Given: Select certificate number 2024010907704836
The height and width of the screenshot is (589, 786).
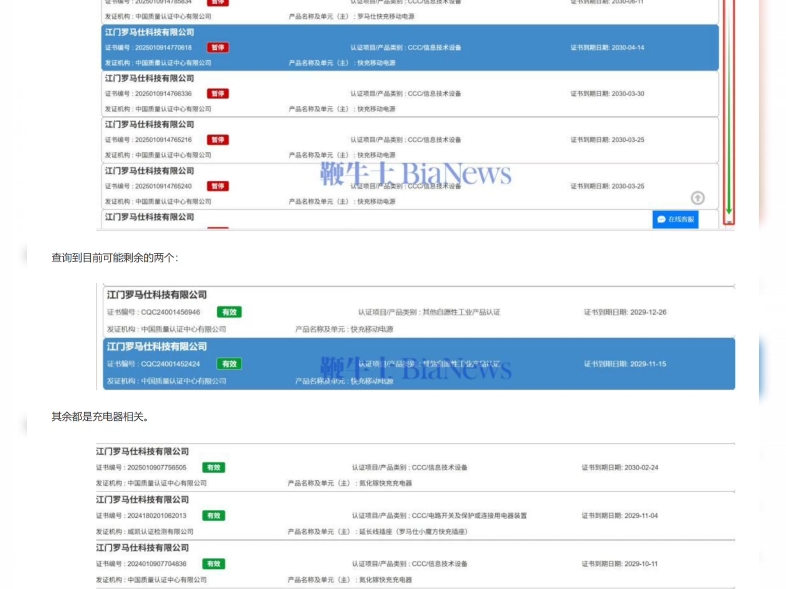Looking at the screenshot, I should 156,563.
